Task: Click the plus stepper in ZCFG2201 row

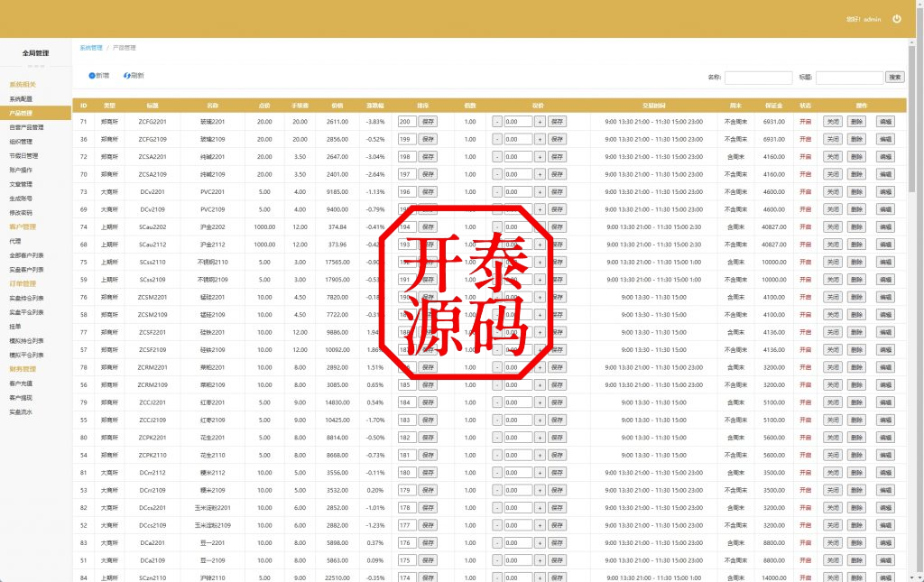Action: pos(540,121)
